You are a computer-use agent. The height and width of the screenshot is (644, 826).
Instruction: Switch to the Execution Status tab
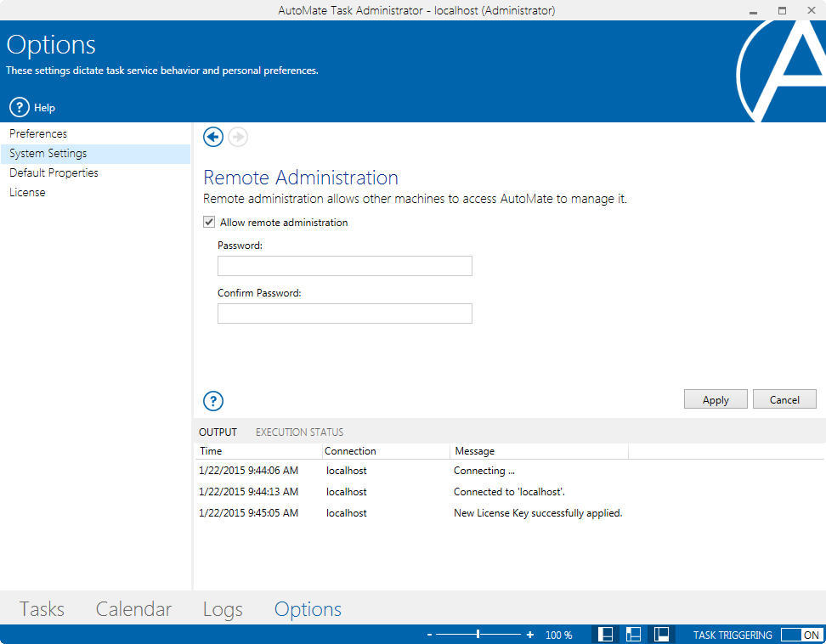[x=298, y=432]
